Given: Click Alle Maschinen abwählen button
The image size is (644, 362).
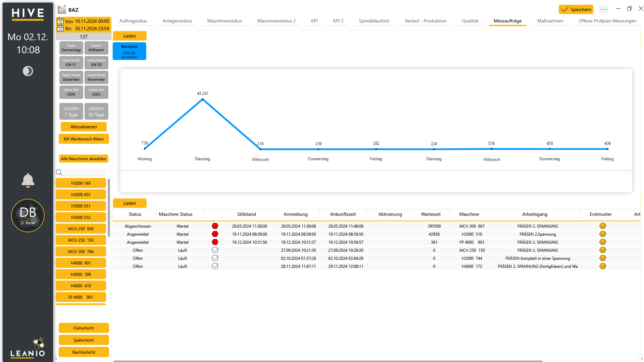Looking at the screenshot, I should click(x=84, y=159).
